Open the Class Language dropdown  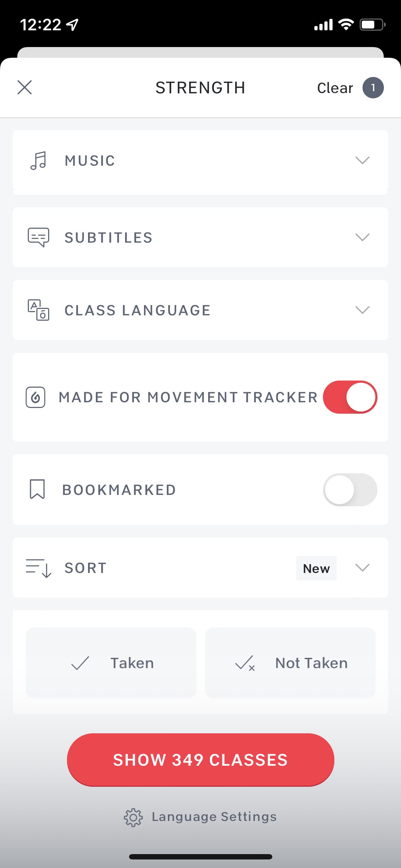point(363,310)
